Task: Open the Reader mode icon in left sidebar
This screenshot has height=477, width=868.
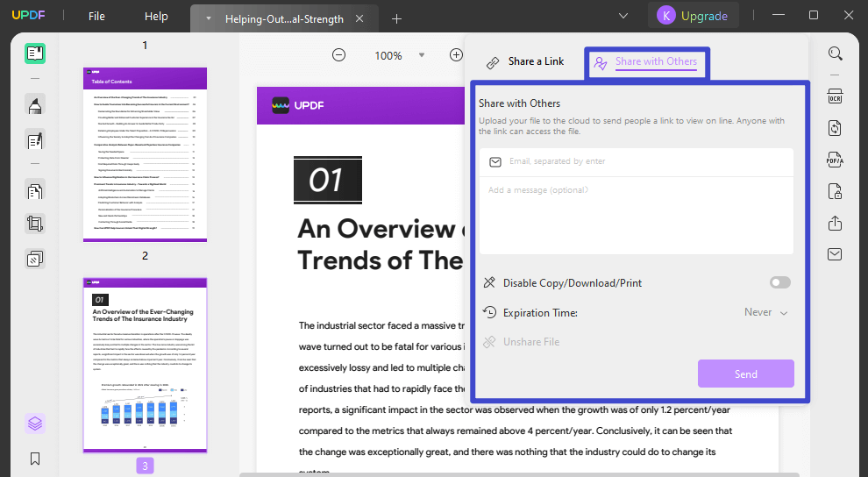Action: click(x=35, y=53)
